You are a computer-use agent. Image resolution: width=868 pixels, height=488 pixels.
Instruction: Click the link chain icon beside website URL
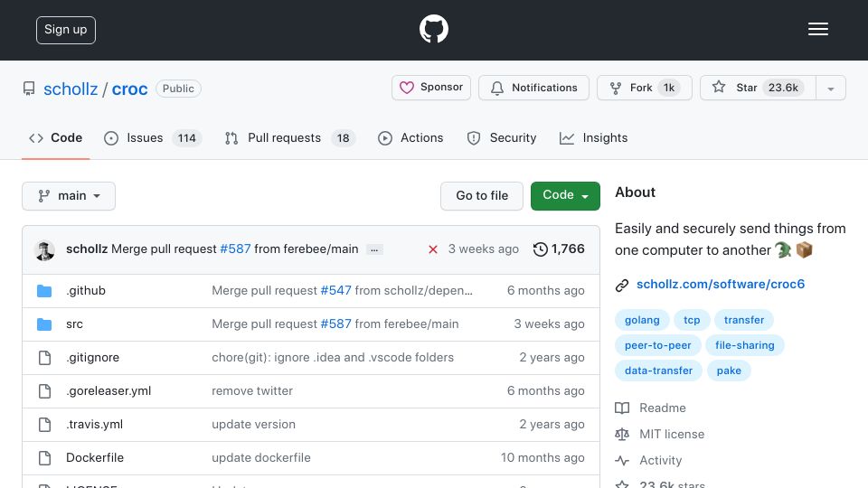tap(622, 285)
